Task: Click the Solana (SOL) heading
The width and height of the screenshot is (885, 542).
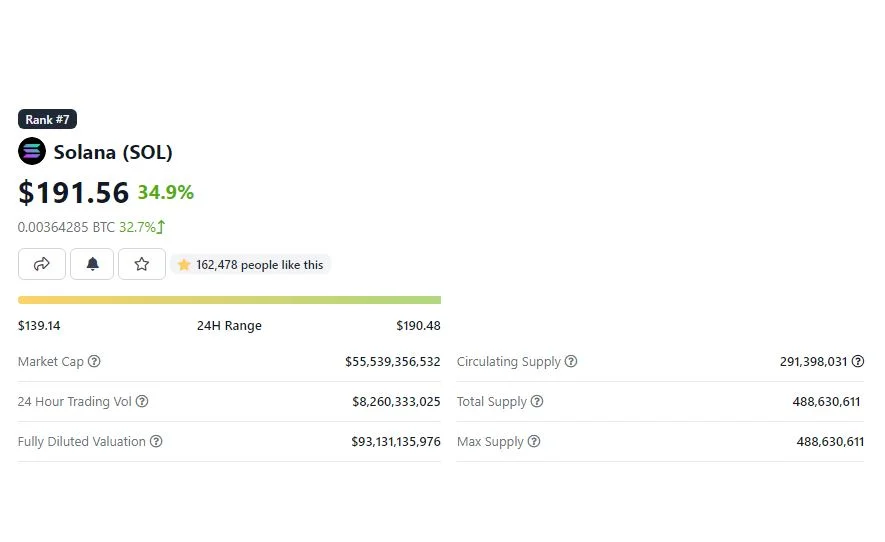Action: [113, 152]
